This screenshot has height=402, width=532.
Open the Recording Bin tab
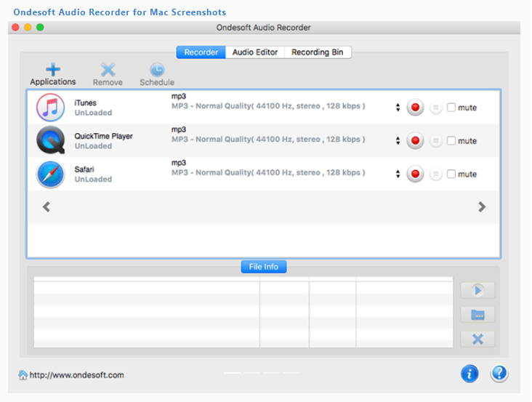(x=318, y=52)
